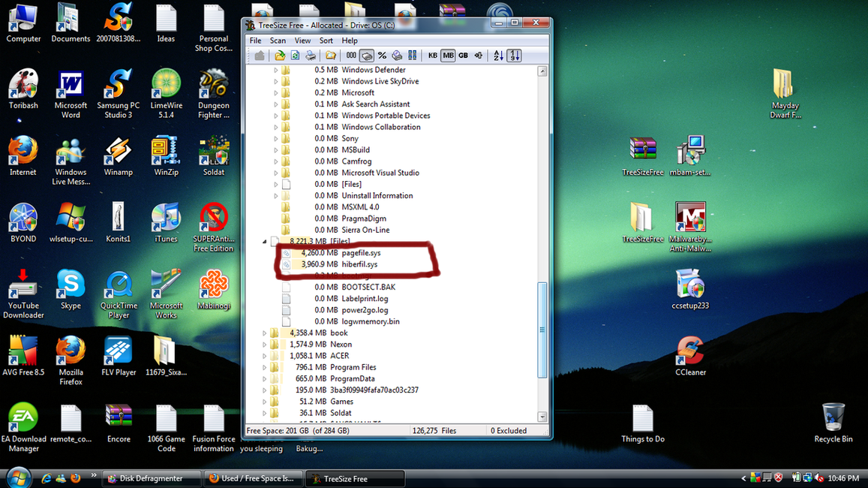This screenshot has width=868, height=488.
Task: Select the Microsoft Word desktop shortcut
Action: pos(71,94)
